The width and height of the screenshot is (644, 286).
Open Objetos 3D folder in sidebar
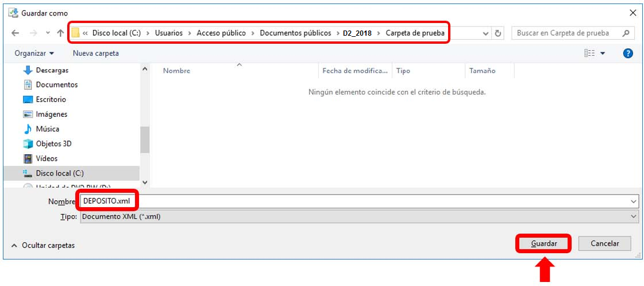pyautogui.click(x=53, y=144)
